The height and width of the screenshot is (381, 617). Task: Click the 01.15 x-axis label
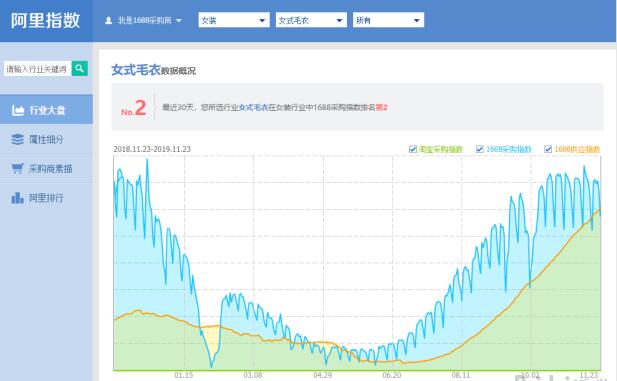pos(184,375)
